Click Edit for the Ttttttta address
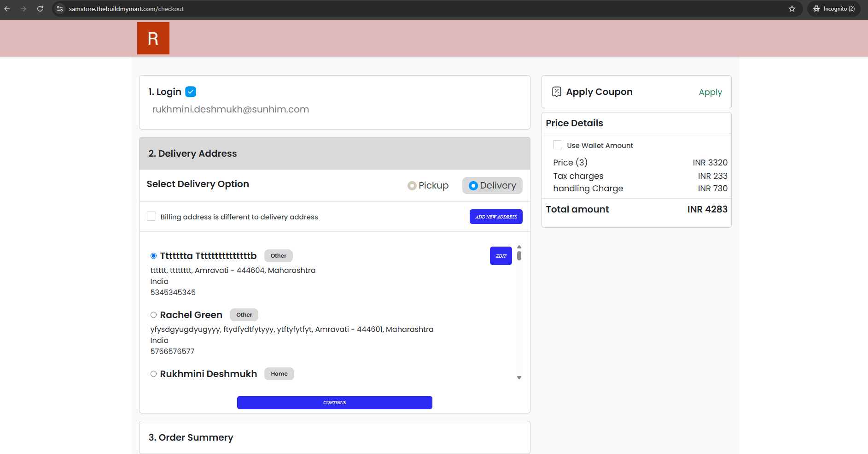Viewport: 868px width, 454px height. coord(501,256)
